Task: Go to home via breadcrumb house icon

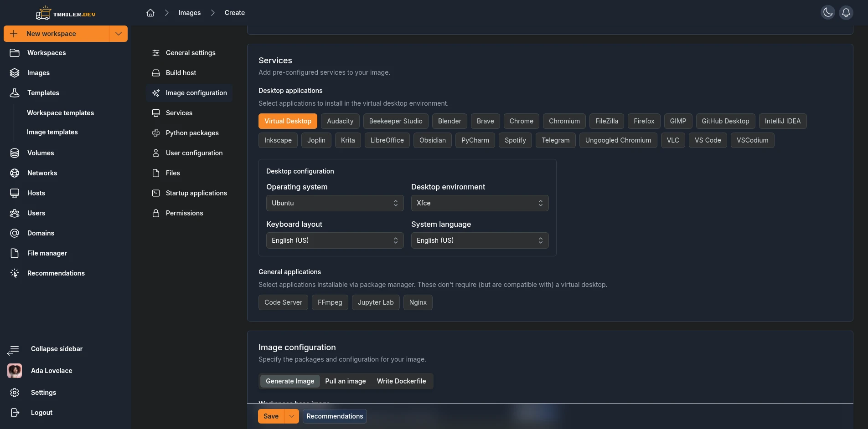Action: [x=150, y=13]
